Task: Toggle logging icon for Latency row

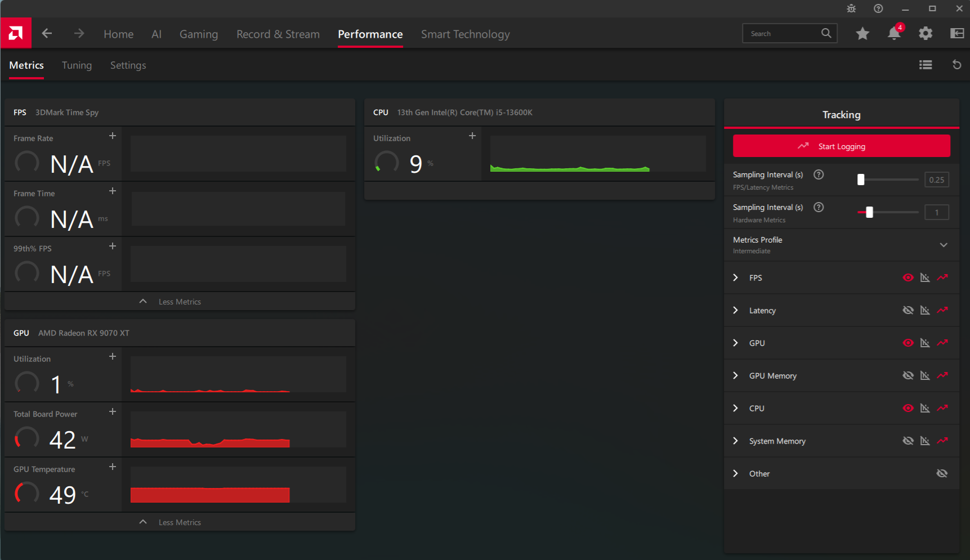Action: pos(942,310)
